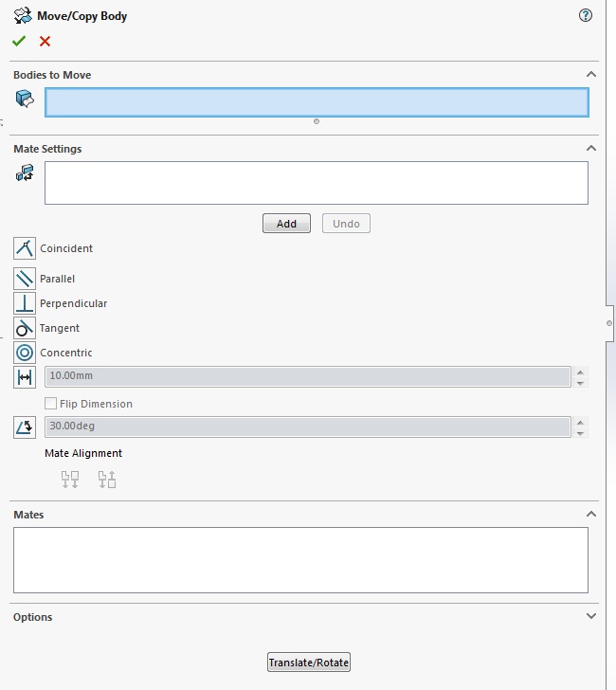
Task: Collapse the Bodies to Move section
Action: click(x=591, y=74)
